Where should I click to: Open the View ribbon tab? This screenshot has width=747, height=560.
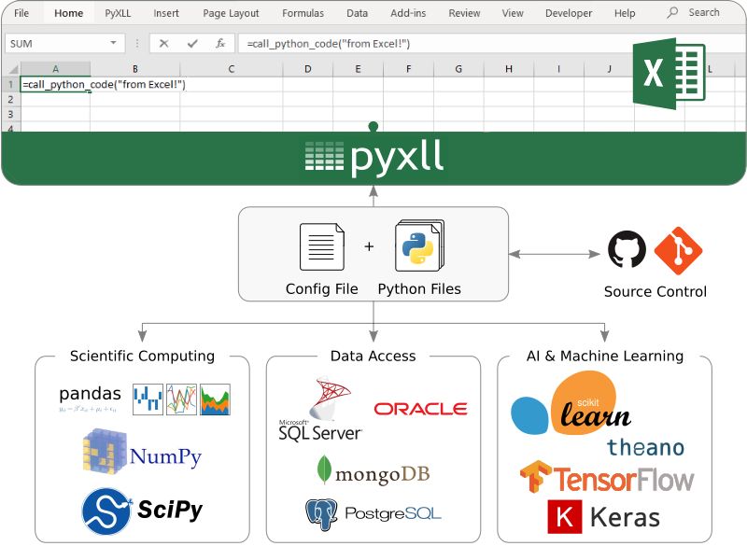coord(512,13)
